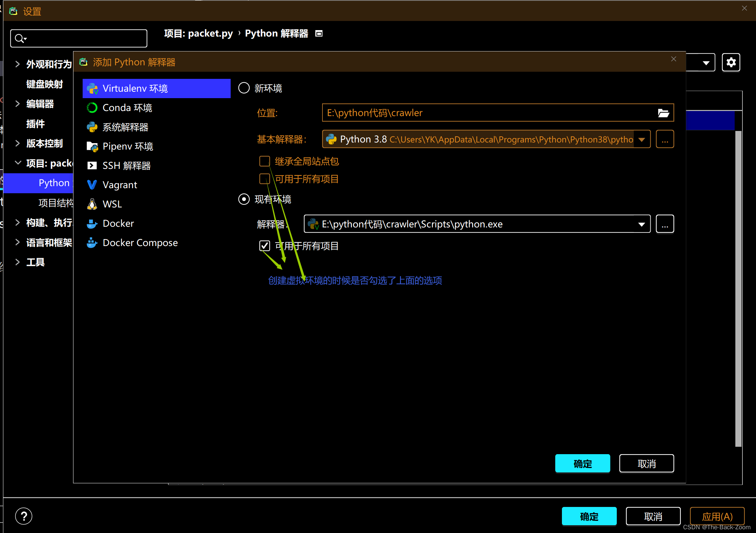This screenshot has width=756, height=533.
Task: Close the Settings window
Action: 744,8
